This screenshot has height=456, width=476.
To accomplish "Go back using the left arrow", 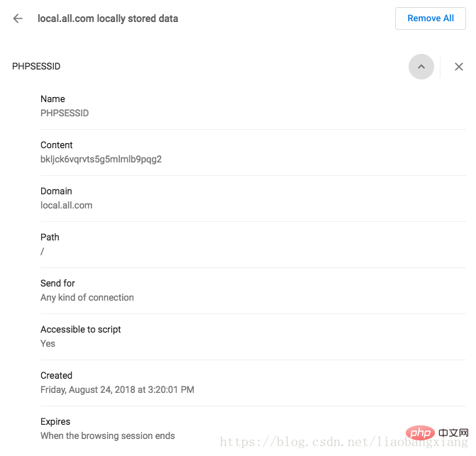I will pyautogui.click(x=18, y=18).
